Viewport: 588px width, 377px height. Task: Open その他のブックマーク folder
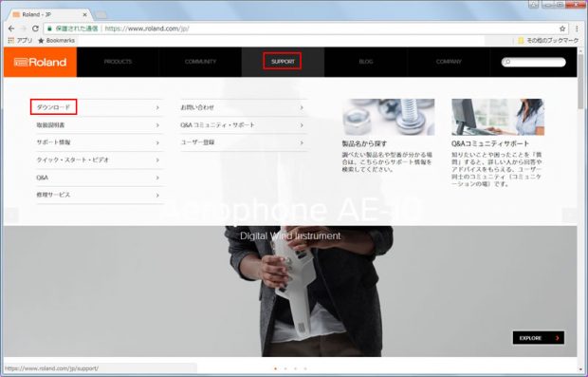tap(548, 40)
